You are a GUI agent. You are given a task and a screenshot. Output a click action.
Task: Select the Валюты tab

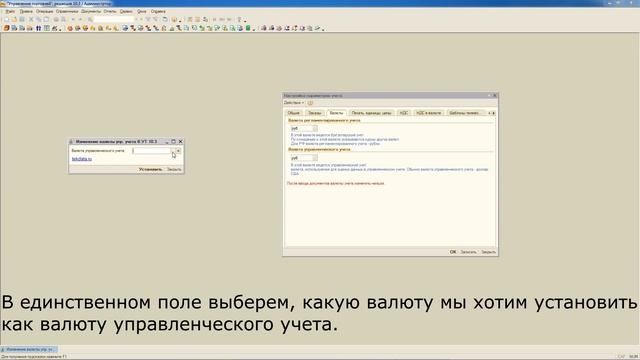click(x=336, y=113)
